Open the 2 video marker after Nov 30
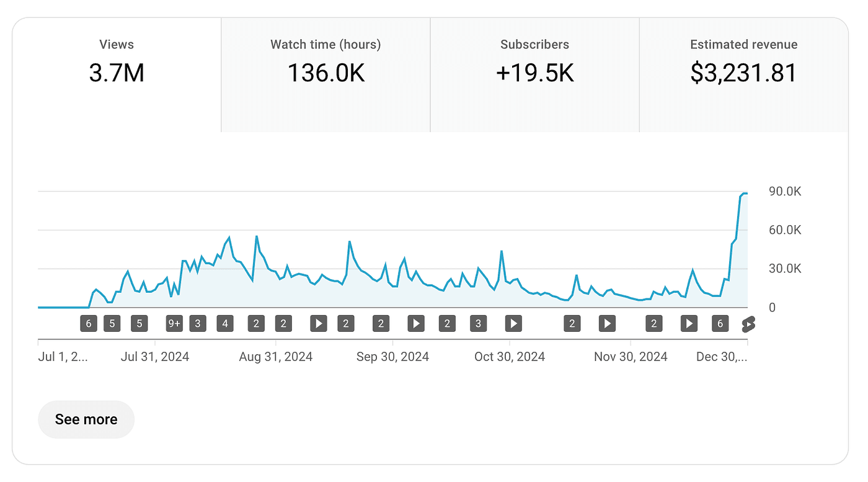 click(653, 323)
